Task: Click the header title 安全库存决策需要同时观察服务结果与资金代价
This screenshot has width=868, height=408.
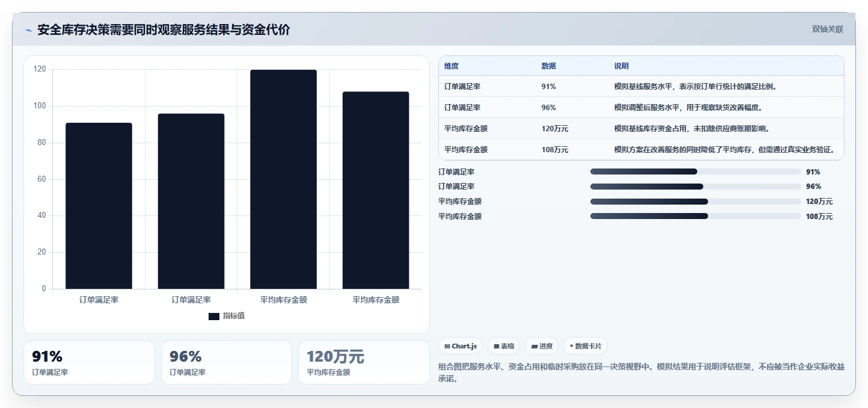Action: [164, 30]
